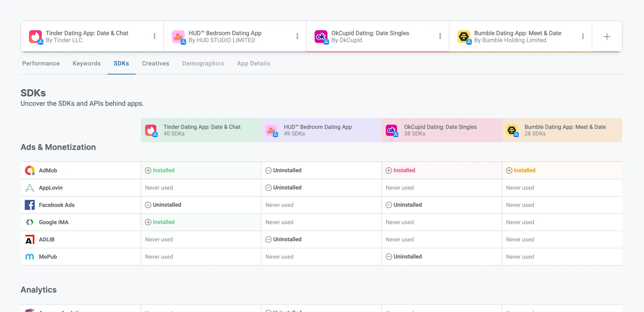
Task: Click the Facebook Ads logo icon
Action: (x=30, y=205)
